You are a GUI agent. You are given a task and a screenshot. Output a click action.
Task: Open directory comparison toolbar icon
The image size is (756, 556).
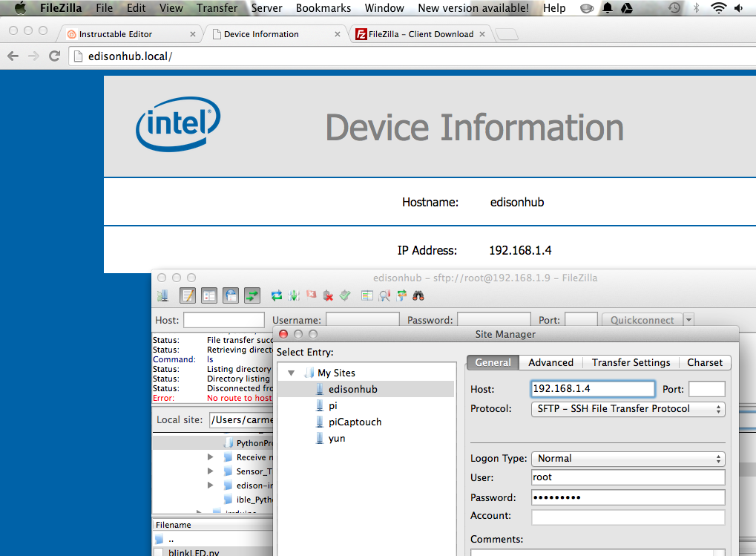(x=367, y=295)
